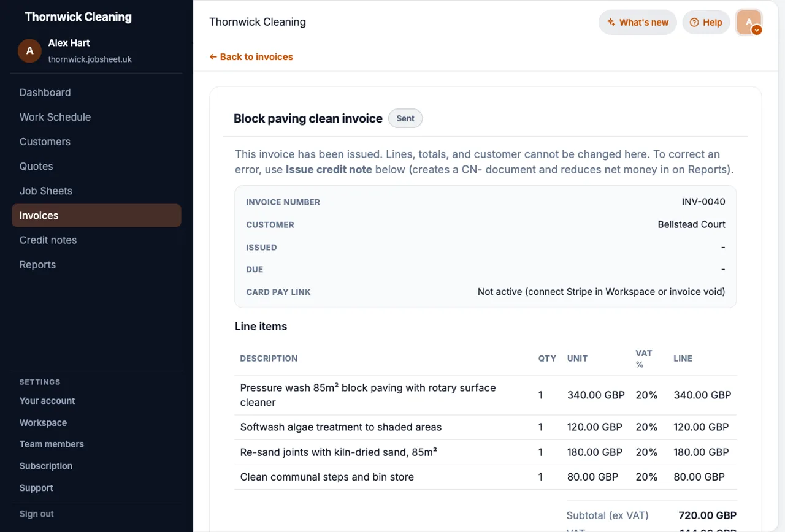785x532 pixels.
Task: Click the What's new button
Action: [638, 23]
